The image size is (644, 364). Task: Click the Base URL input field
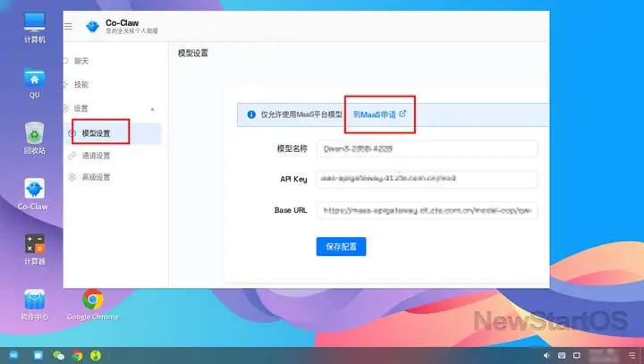pos(426,211)
